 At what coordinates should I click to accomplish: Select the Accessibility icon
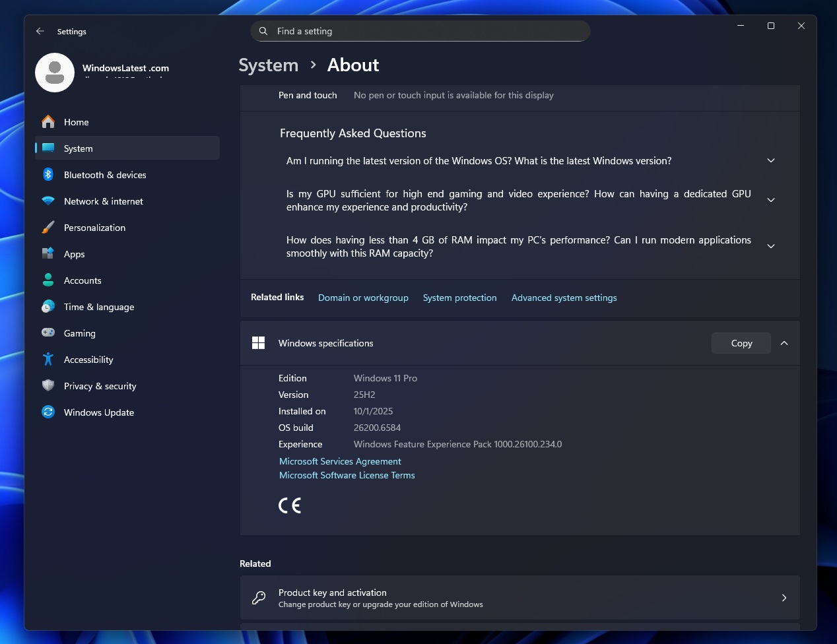pyautogui.click(x=48, y=360)
